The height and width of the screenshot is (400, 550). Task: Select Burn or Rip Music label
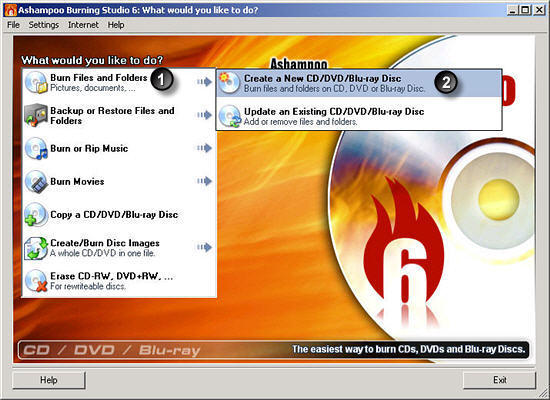click(x=89, y=148)
